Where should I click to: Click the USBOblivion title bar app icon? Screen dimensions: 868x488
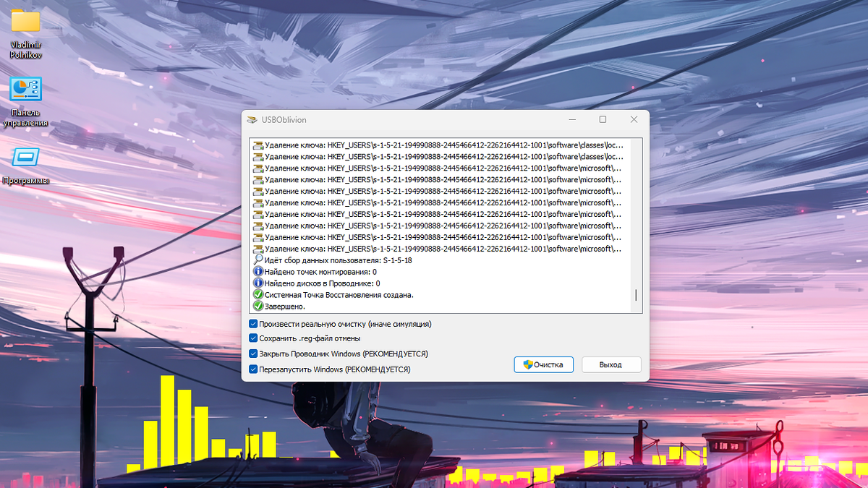coord(252,120)
